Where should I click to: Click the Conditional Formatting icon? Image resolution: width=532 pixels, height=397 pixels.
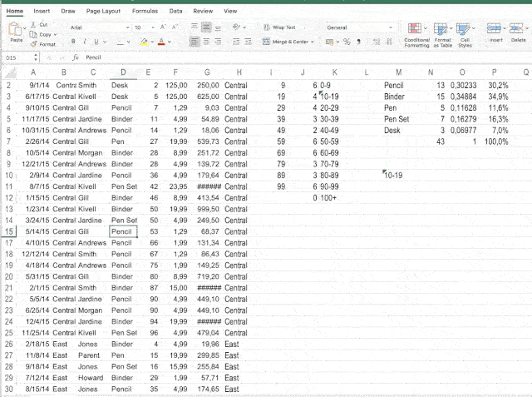tap(415, 28)
